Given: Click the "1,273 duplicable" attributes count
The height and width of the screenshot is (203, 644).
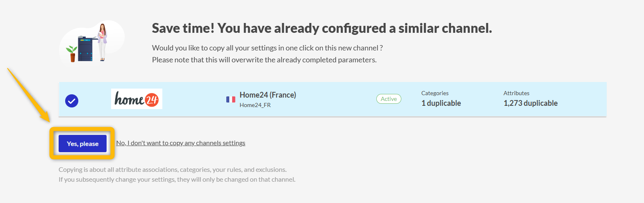Looking at the screenshot, I should coord(530,103).
